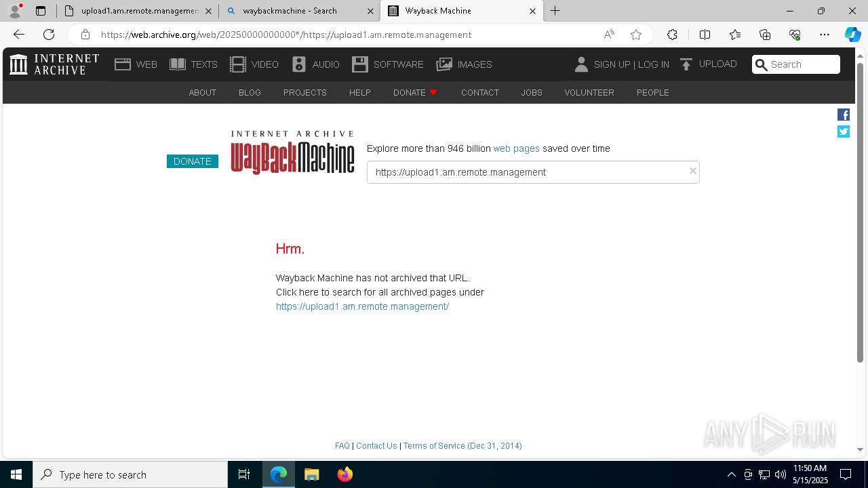Click the Upload arrow icon
The image size is (868, 488).
coord(686,64)
